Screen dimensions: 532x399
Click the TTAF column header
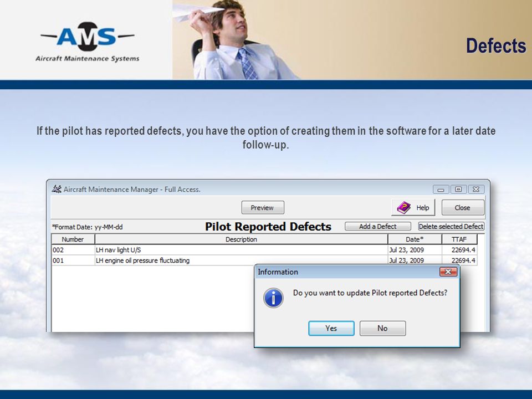click(x=459, y=239)
